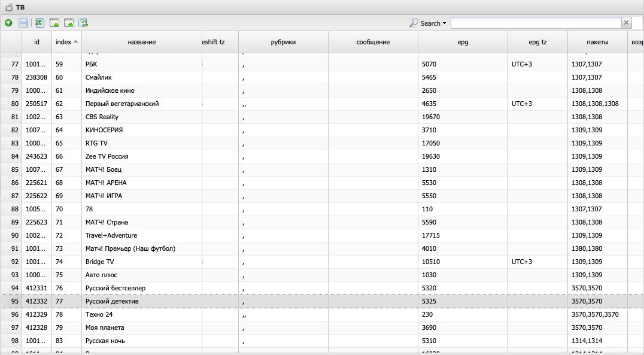
Task: Select the Русский бестселлер channel
Action: pyautogui.click(x=142, y=287)
